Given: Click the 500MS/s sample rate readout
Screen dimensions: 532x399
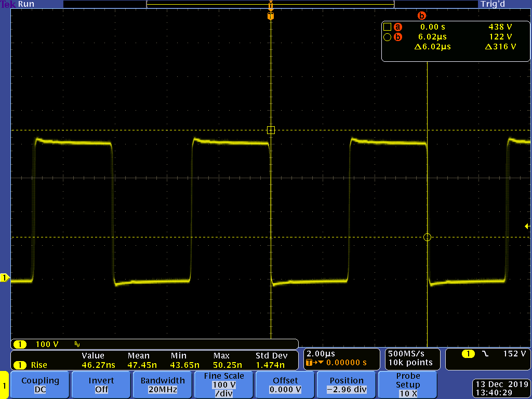Looking at the screenshot, I should click(x=406, y=354).
